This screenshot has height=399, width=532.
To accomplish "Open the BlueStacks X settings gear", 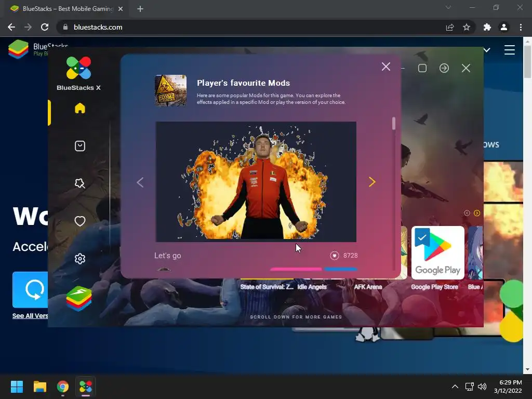I will 79,259.
